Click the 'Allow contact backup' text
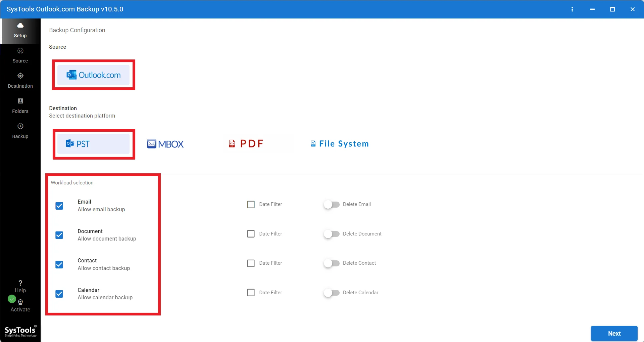This screenshot has height=342, width=644. 104,268
